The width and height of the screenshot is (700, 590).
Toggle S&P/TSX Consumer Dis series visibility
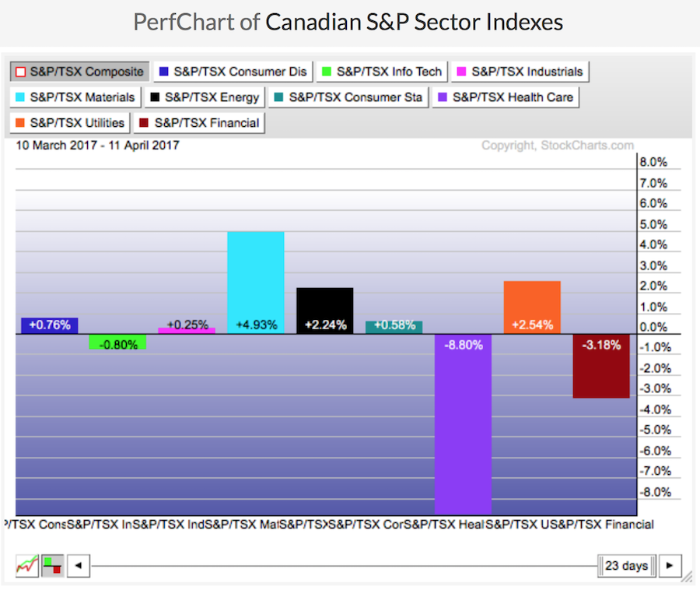click(x=233, y=72)
